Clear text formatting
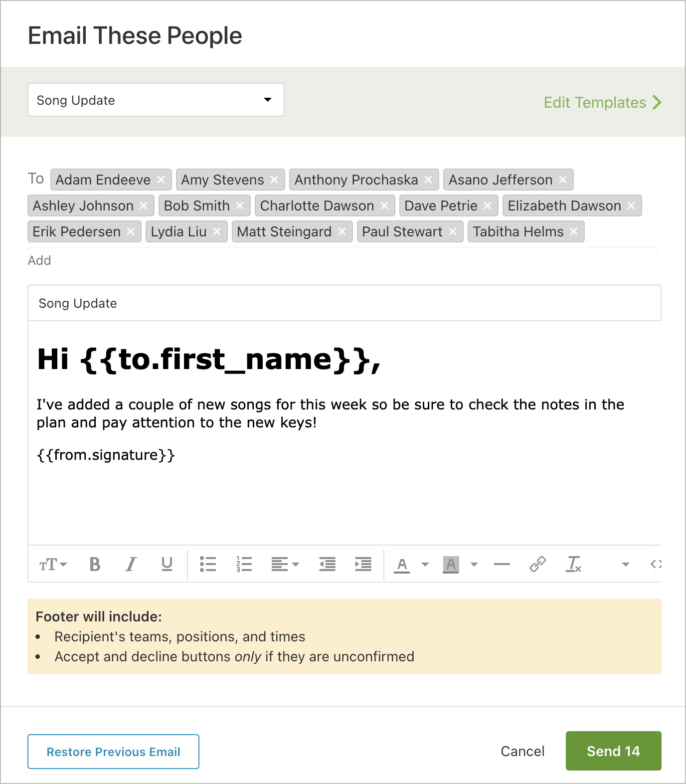 coord(573,565)
